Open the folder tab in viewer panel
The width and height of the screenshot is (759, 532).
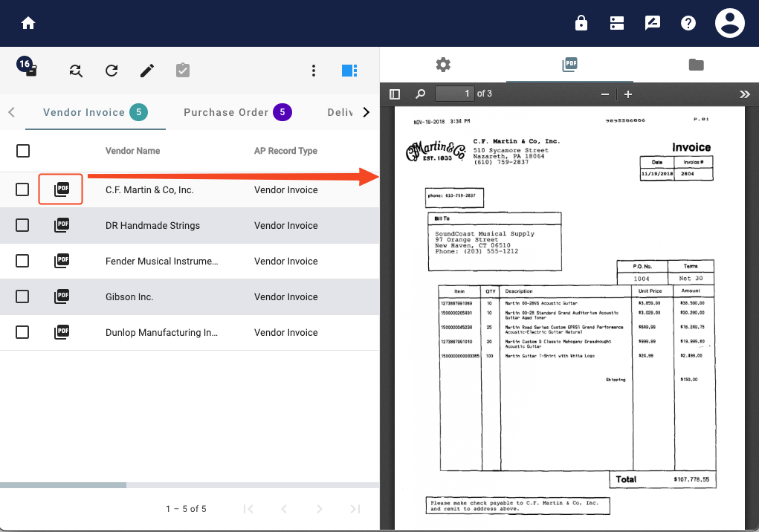click(x=696, y=65)
